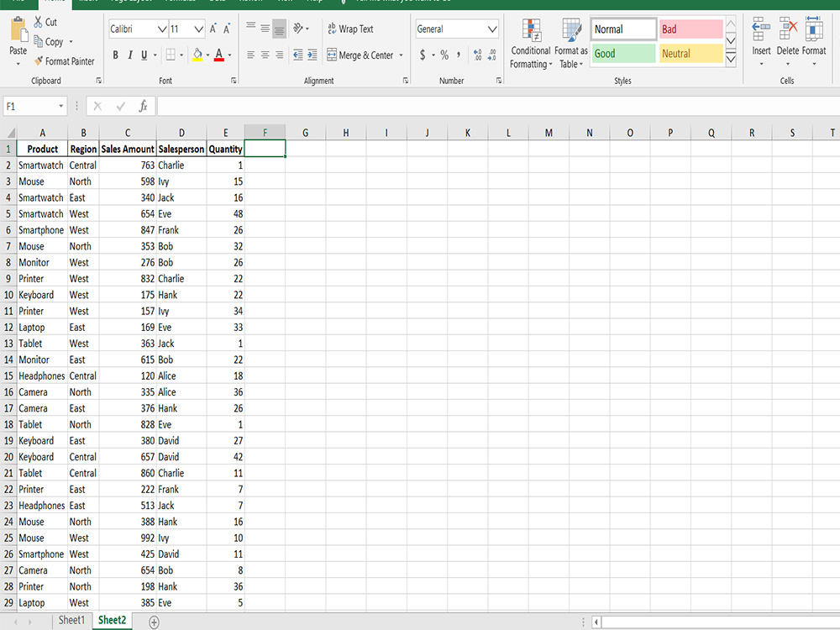Apply the Normal cell style
The image size is (840, 630).
point(623,29)
